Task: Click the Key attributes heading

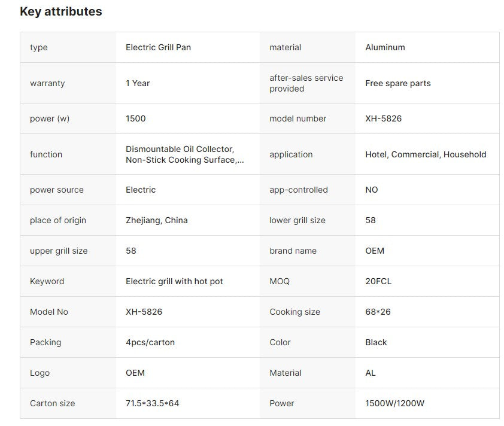Action: tap(60, 11)
